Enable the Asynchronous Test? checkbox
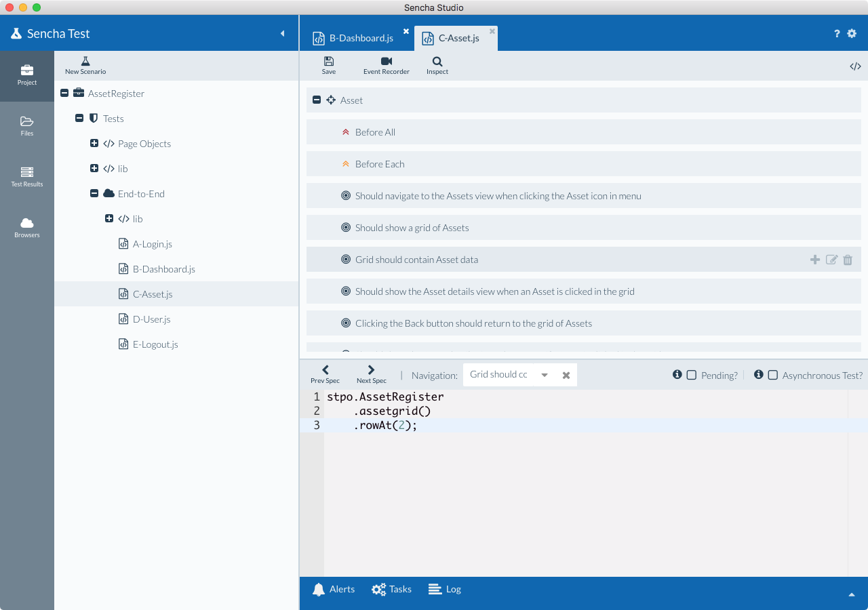Image resolution: width=868 pixels, height=610 pixels. tap(773, 374)
